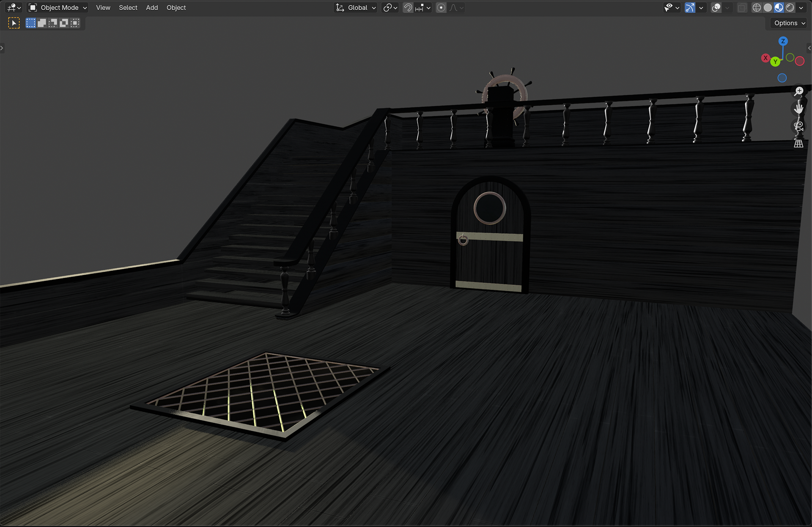
Task: Switch to wireframe viewport shading
Action: (757, 8)
